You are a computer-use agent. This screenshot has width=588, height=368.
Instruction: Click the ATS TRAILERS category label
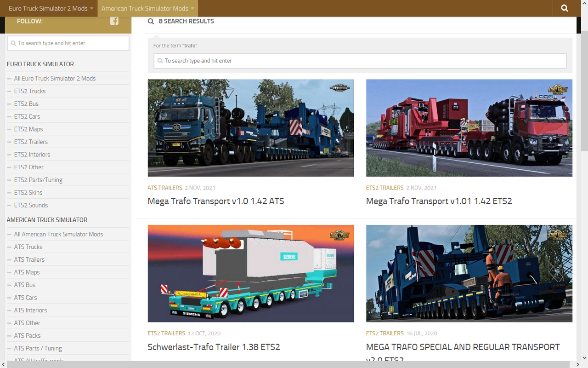tap(165, 188)
